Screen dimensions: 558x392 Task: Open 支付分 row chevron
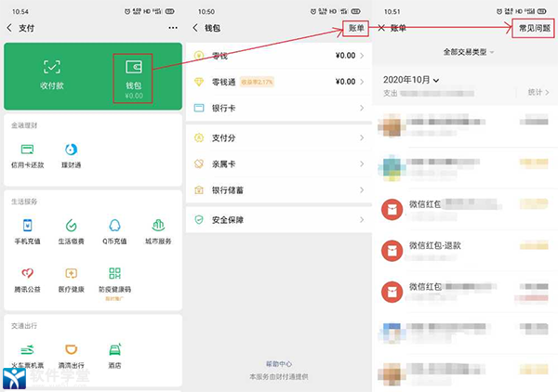point(362,137)
